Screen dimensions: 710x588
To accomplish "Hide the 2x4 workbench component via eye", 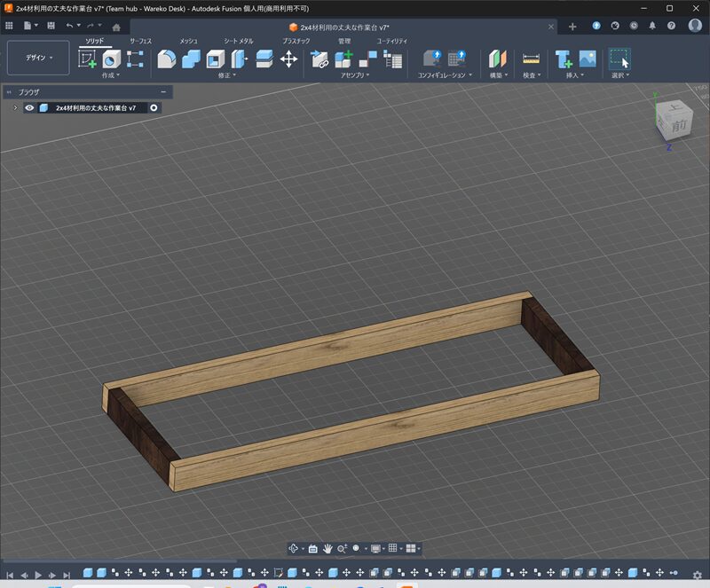I will click(29, 107).
